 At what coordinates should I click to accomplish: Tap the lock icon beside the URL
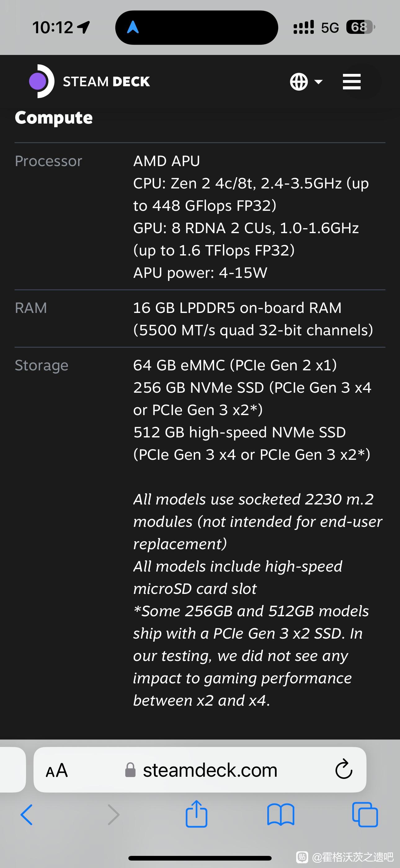(x=130, y=770)
